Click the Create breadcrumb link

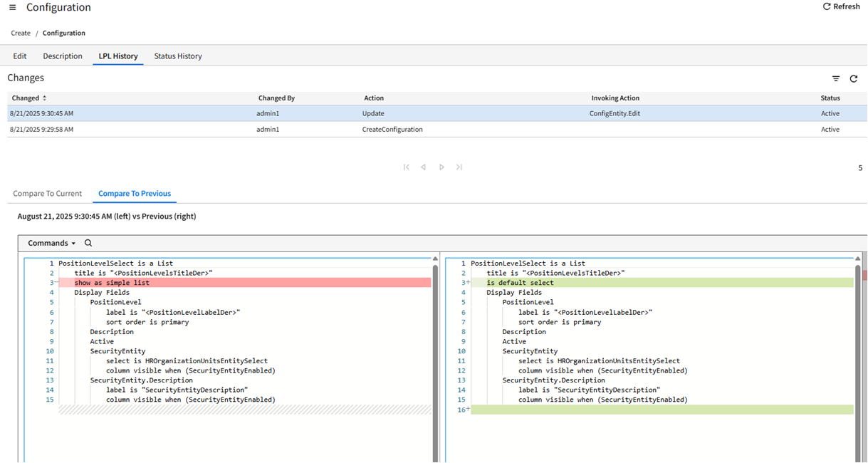(21, 33)
